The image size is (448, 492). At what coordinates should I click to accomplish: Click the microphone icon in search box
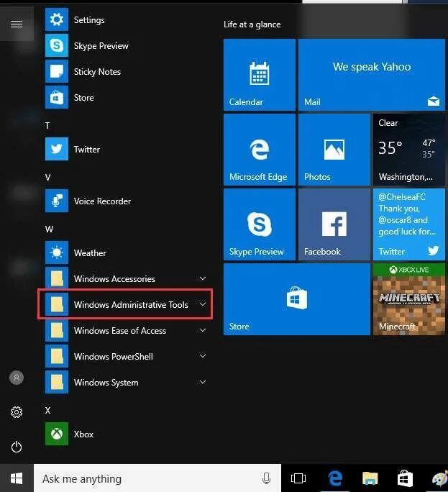point(266,478)
